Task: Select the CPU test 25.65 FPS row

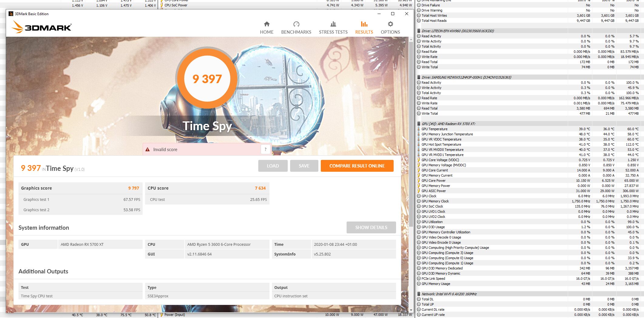Action: tap(207, 199)
